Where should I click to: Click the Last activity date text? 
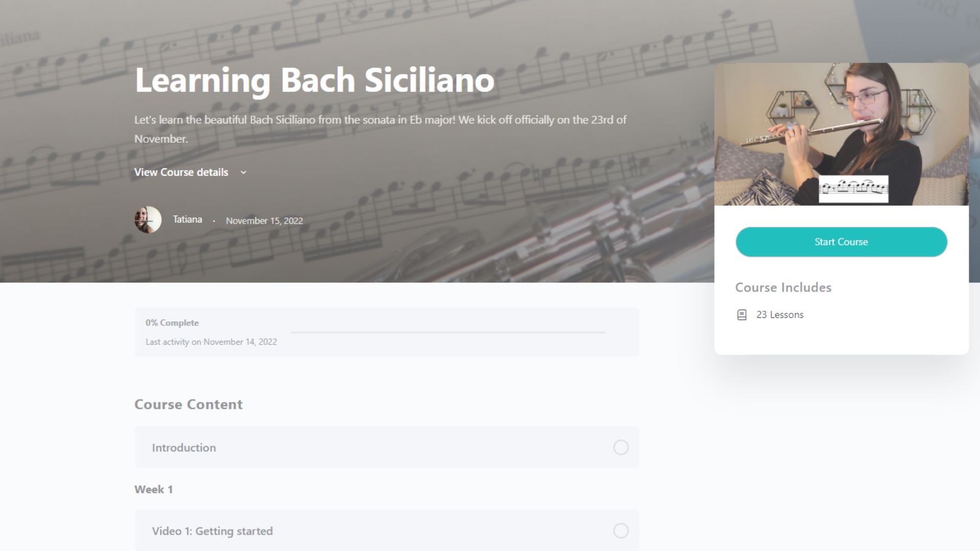point(211,342)
